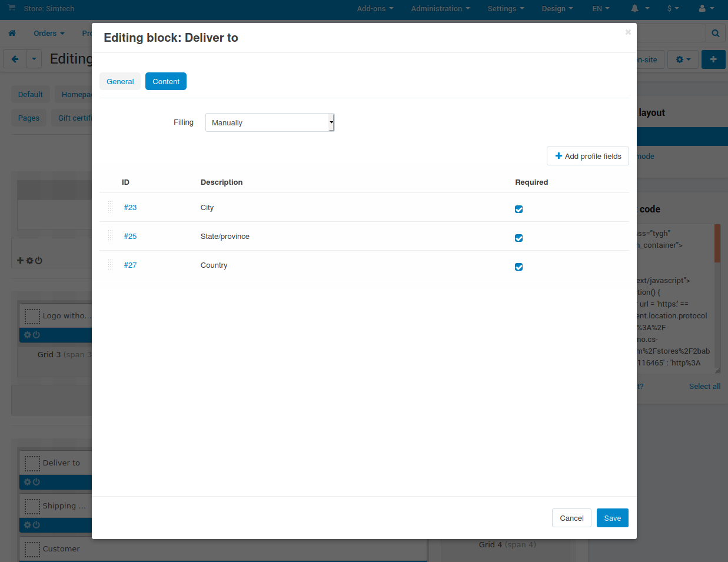Click gear icon on Shipping block
Viewport: 728px width, 562px height.
point(27,525)
